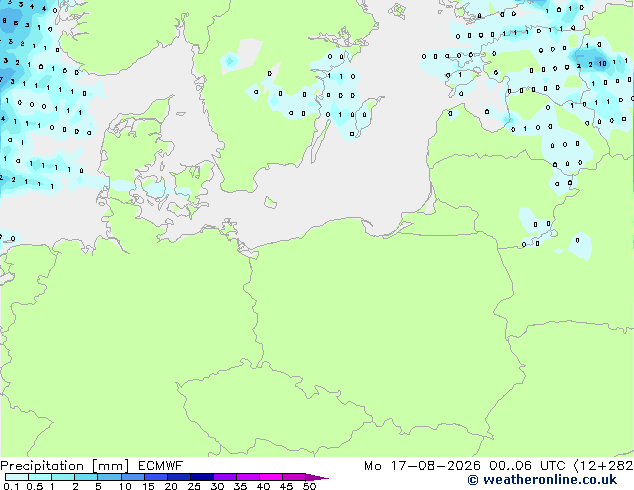
Task: Click the 2–5 mm legend swatch
Action: [x=86, y=477]
